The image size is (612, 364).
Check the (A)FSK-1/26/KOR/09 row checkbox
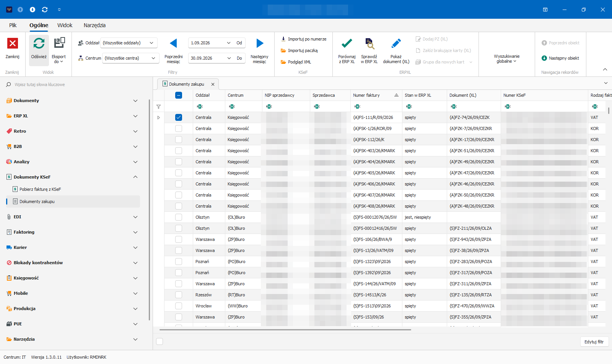179,128
